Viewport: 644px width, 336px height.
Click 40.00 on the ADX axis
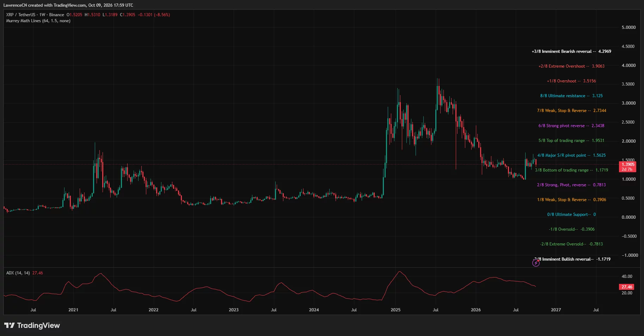tap(627, 276)
